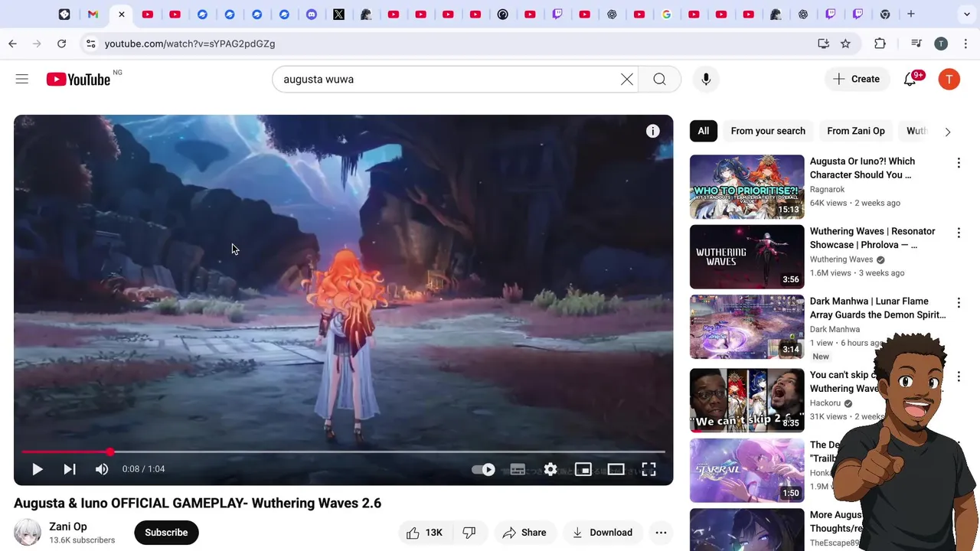Screen dimensions: 980x551
Task: Go to the YouTube home logo
Action: pos(78,79)
